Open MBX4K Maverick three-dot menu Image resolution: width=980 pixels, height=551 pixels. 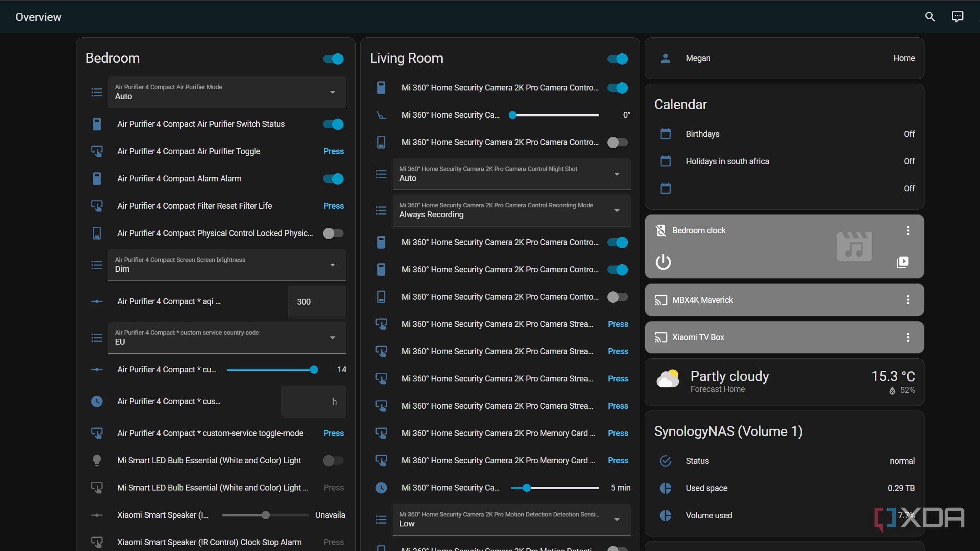point(908,300)
